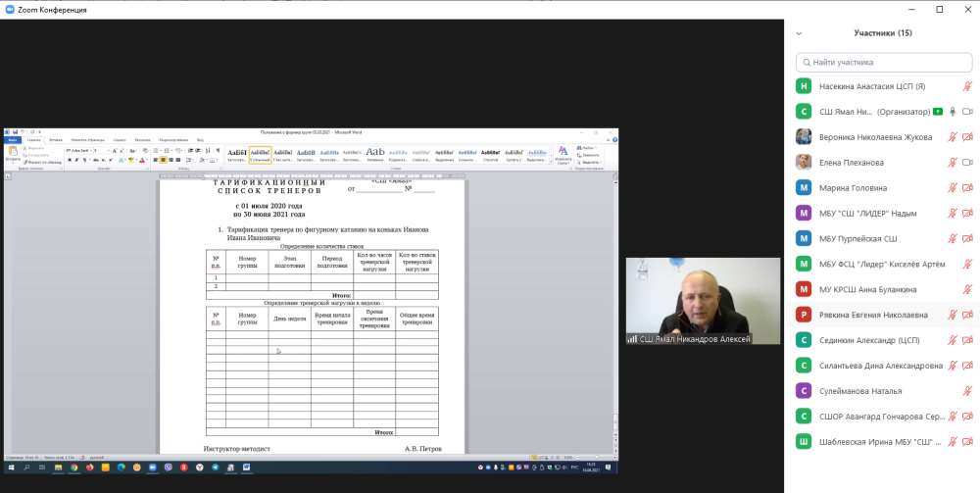Click avatar photo of Вероника Николаевна Жукова
Viewport: 980px width, 493px height.
click(x=804, y=137)
